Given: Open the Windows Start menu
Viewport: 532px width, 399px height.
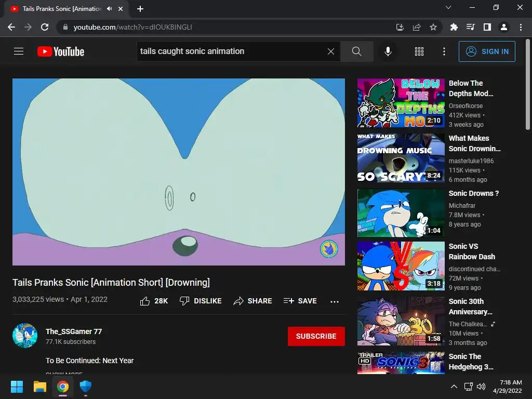Looking at the screenshot, I should pos(17,387).
